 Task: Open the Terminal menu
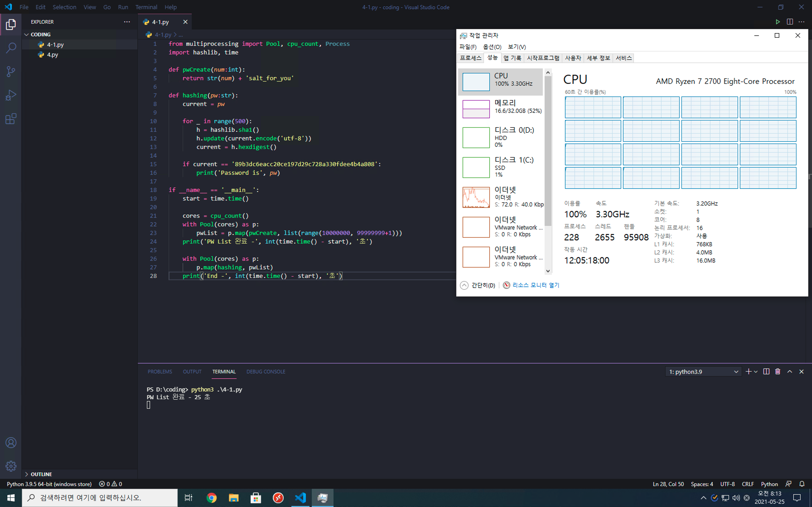pos(146,7)
